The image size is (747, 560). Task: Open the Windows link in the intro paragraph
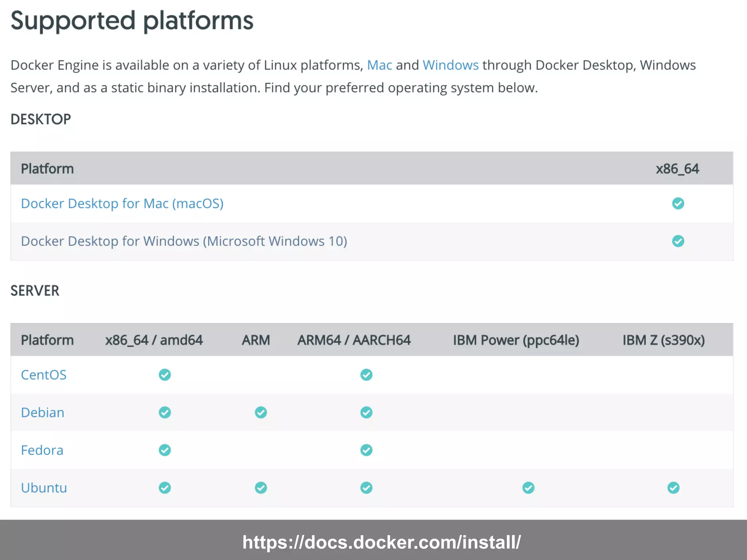(450, 65)
